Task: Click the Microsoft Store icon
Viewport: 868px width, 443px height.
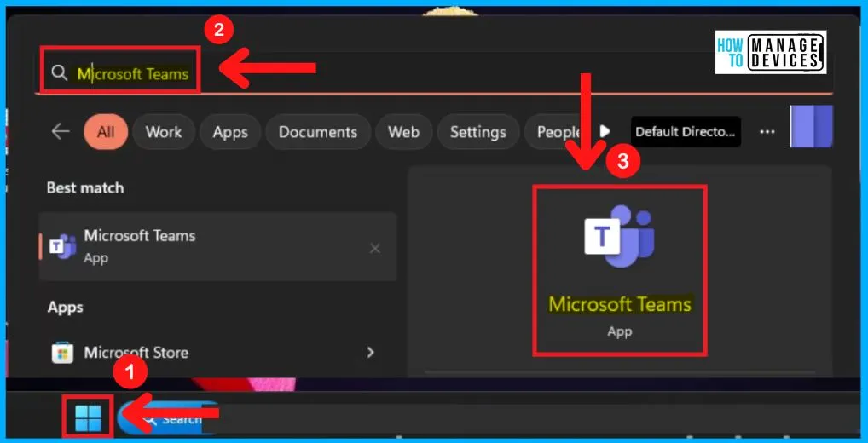Action: pyautogui.click(x=62, y=353)
